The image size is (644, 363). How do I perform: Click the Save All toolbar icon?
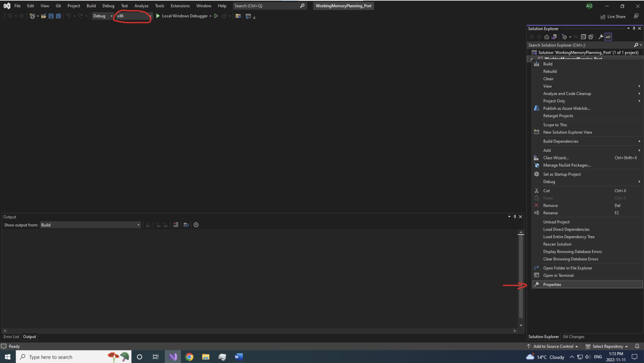click(x=58, y=16)
